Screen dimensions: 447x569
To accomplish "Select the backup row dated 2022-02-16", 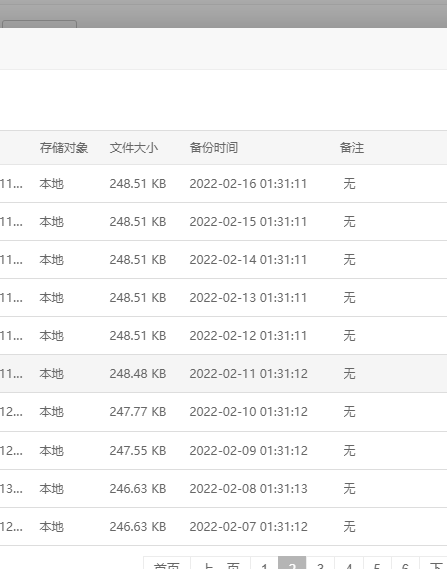I will pos(224,184).
